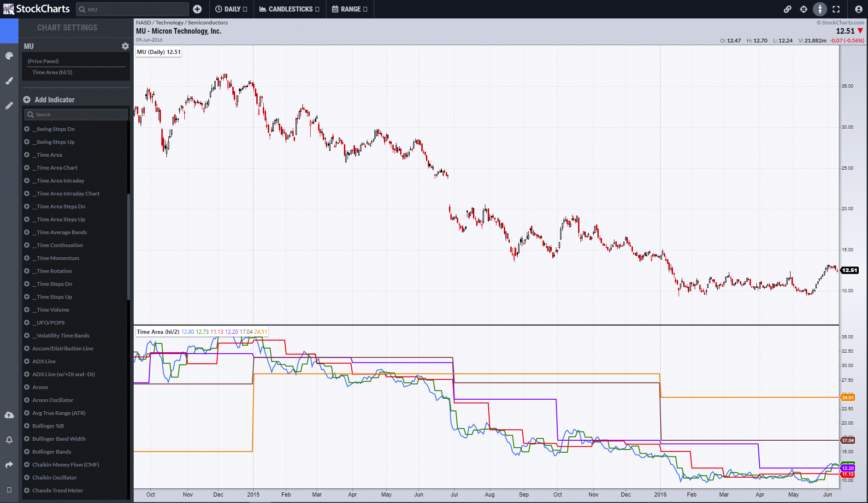Click the Bollinger %B label
Viewport: 868px width, 503px height.
48,426
